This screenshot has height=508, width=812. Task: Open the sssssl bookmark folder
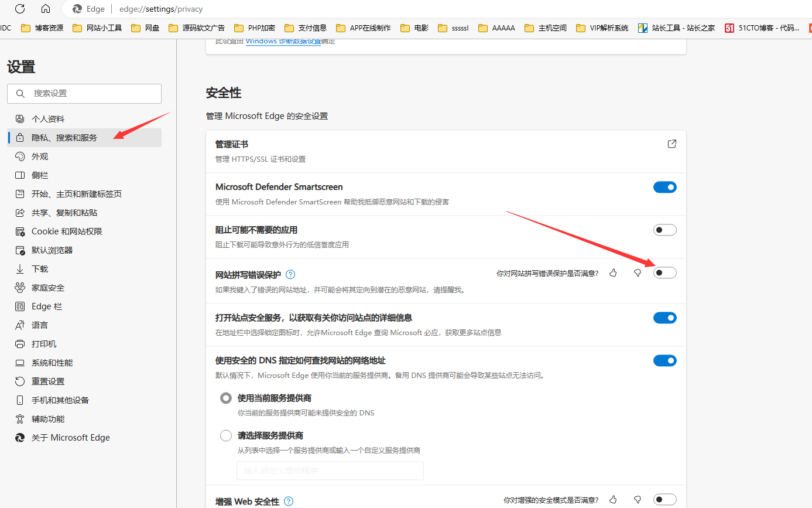tap(453, 28)
